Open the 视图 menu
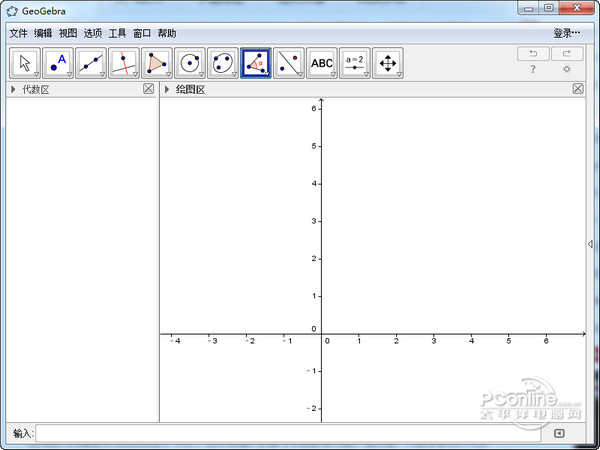This screenshot has height=450, width=600. pyautogui.click(x=68, y=33)
